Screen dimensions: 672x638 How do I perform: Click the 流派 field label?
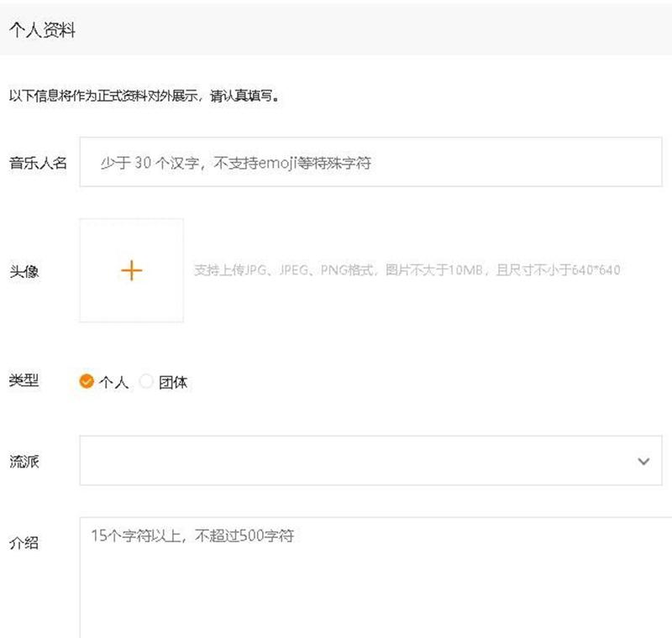(x=24, y=461)
